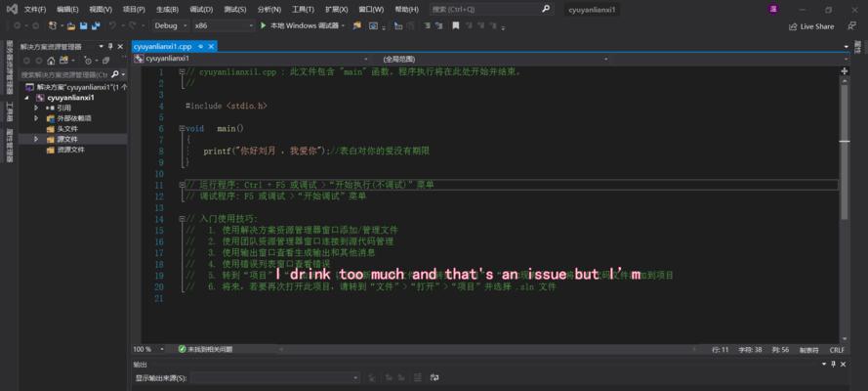The height and width of the screenshot is (391, 868).
Task: Open the 项目(P) menu
Action: [134, 10]
